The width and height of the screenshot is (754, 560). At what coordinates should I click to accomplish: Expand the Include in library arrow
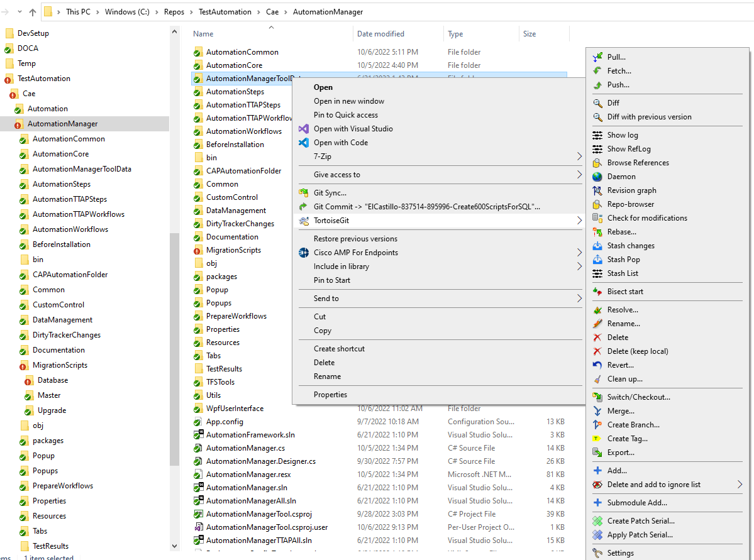pos(579,266)
